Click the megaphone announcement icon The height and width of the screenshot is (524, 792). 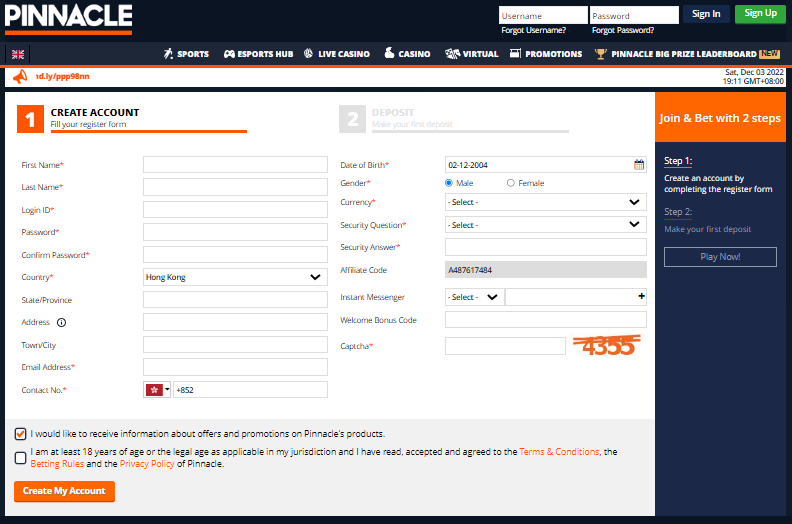tap(20, 76)
